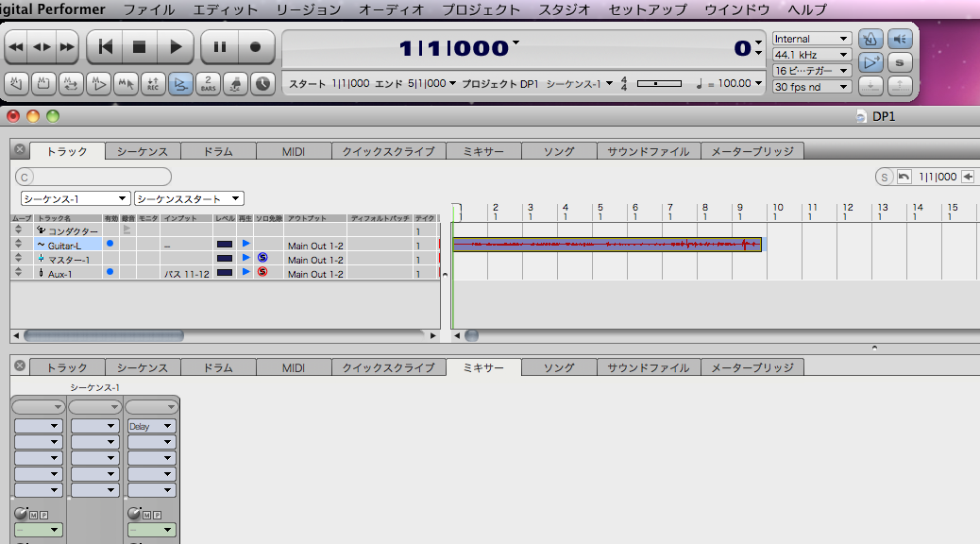Viewport: 980px width, 544px height.
Task: Click the conductor track icon
Action: [x=42, y=230]
